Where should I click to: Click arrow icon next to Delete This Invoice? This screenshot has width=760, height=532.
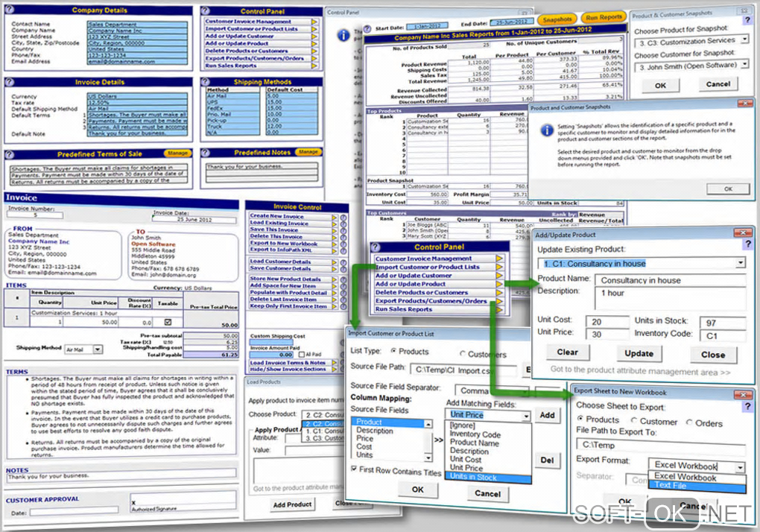click(x=335, y=238)
